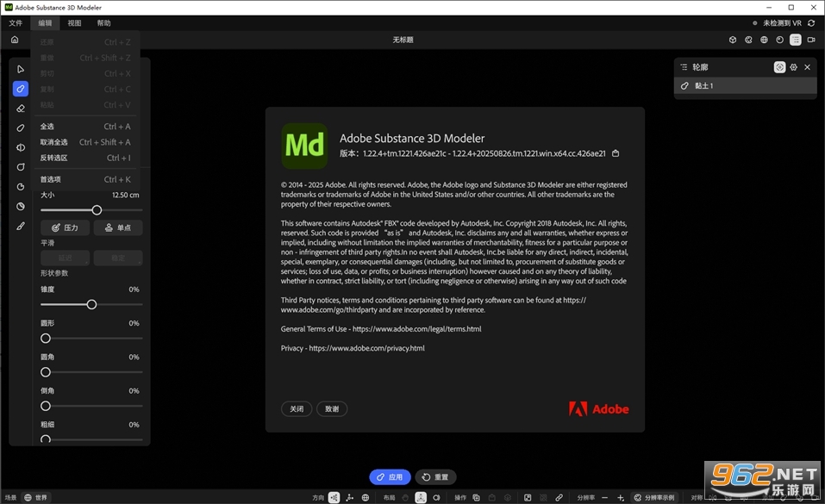Viewport: 825px width, 504px height.
Task: Adjust the 锥度 taper slider handle
Action: [x=91, y=305]
